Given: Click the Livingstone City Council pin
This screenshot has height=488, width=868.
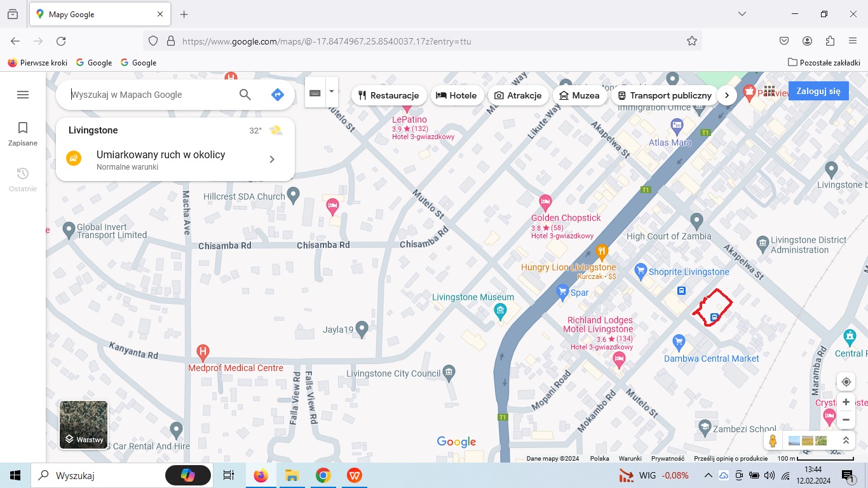Looking at the screenshot, I should click(x=449, y=372).
